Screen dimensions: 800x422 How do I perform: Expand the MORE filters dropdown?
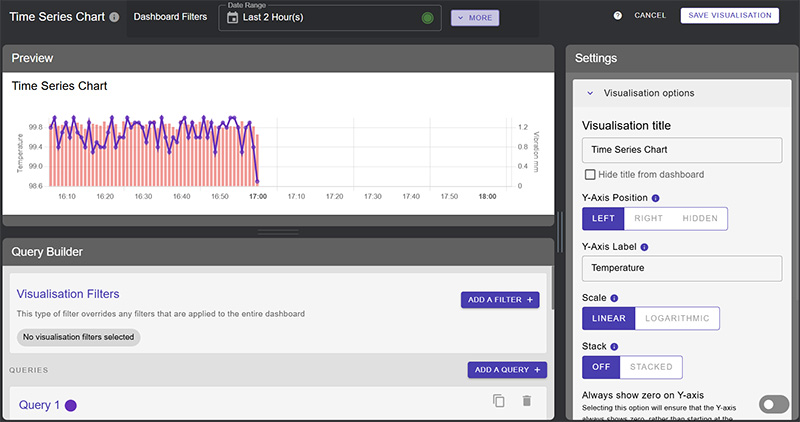coord(475,18)
